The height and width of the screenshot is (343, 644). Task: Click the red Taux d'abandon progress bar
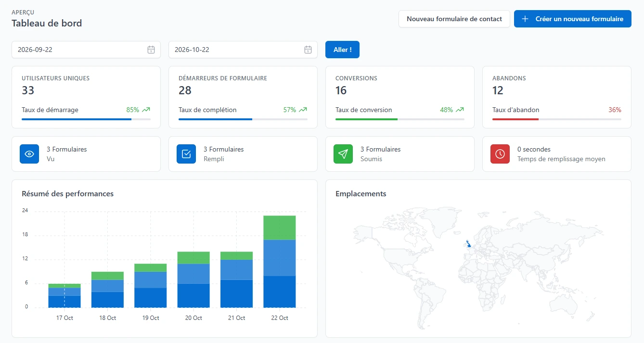[557, 119]
